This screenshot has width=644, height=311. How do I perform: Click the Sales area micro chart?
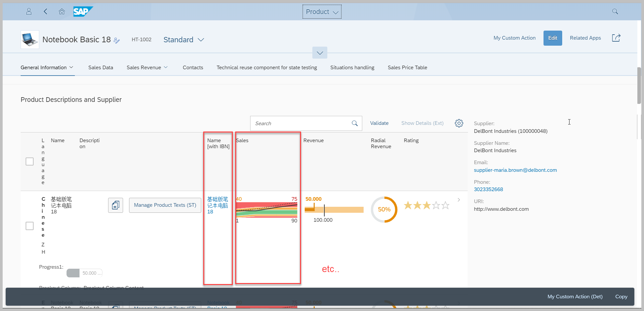pyautogui.click(x=266, y=210)
